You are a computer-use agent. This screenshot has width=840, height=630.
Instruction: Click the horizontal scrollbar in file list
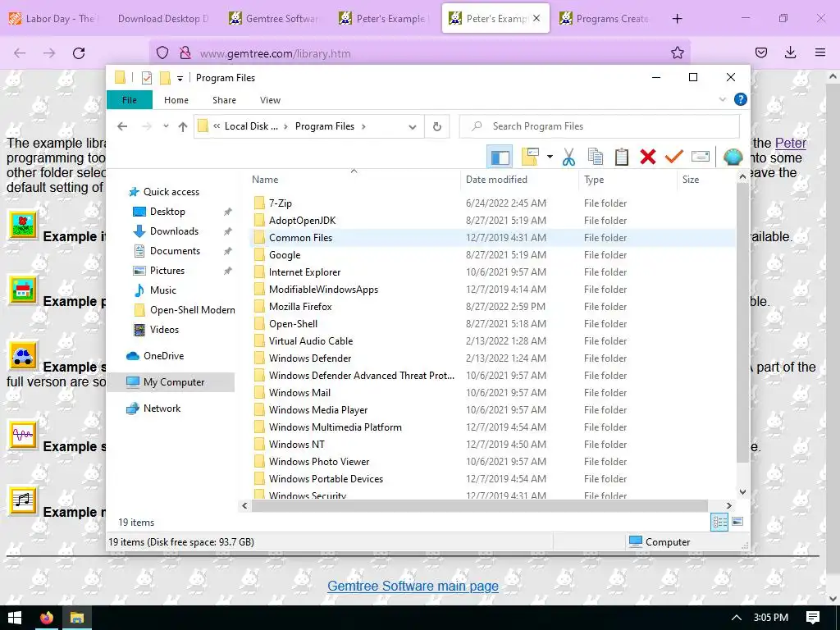coord(479,505)
